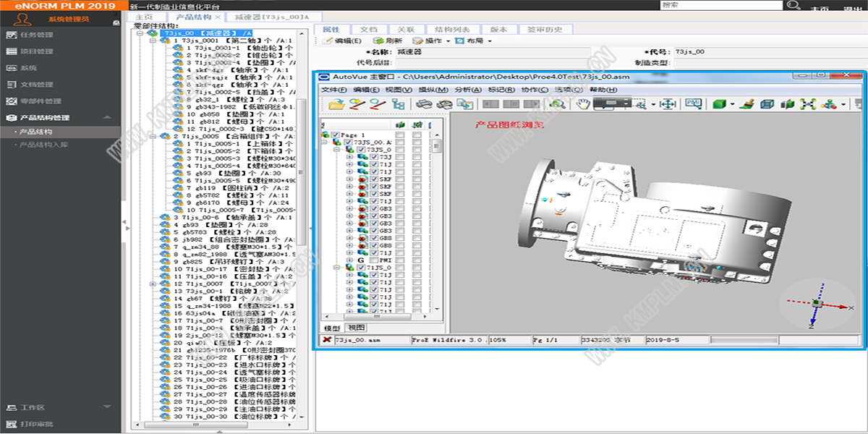
Task: Toggle the 73JS_00.A checkbox in model tree
Action: tap(349, 143)
